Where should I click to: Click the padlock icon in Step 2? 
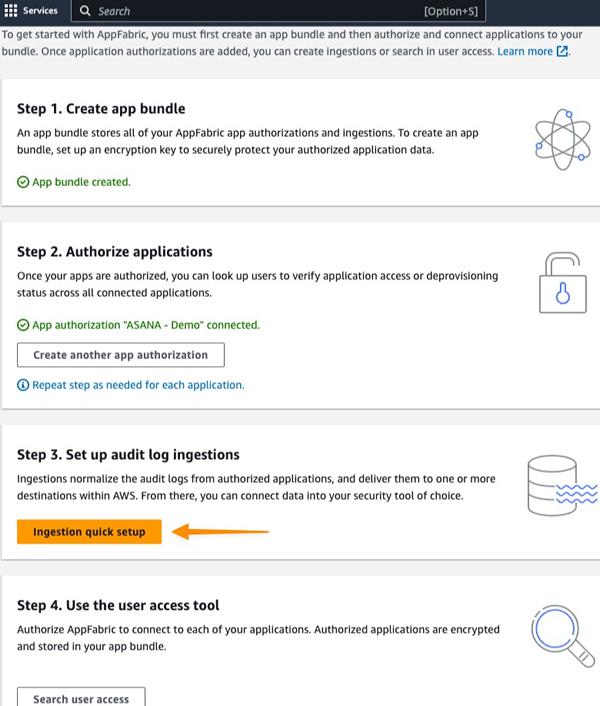(564, 282)
